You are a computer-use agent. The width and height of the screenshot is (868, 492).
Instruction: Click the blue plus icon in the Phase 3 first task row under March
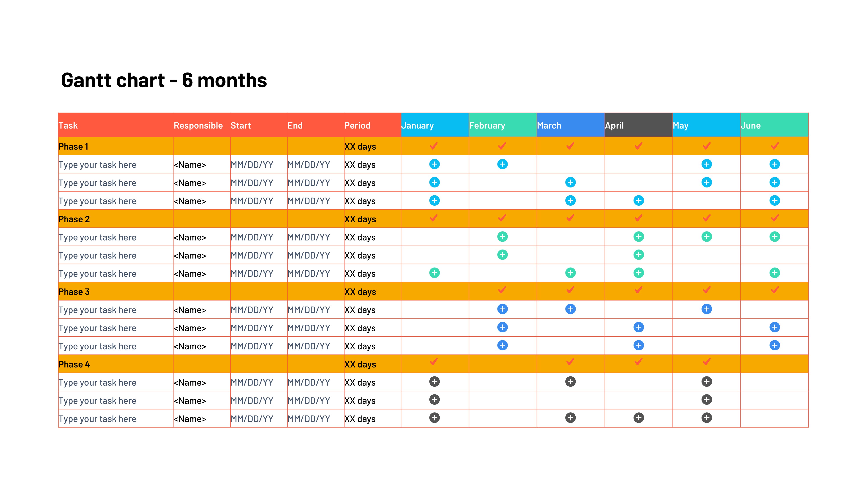pos(570,309)
